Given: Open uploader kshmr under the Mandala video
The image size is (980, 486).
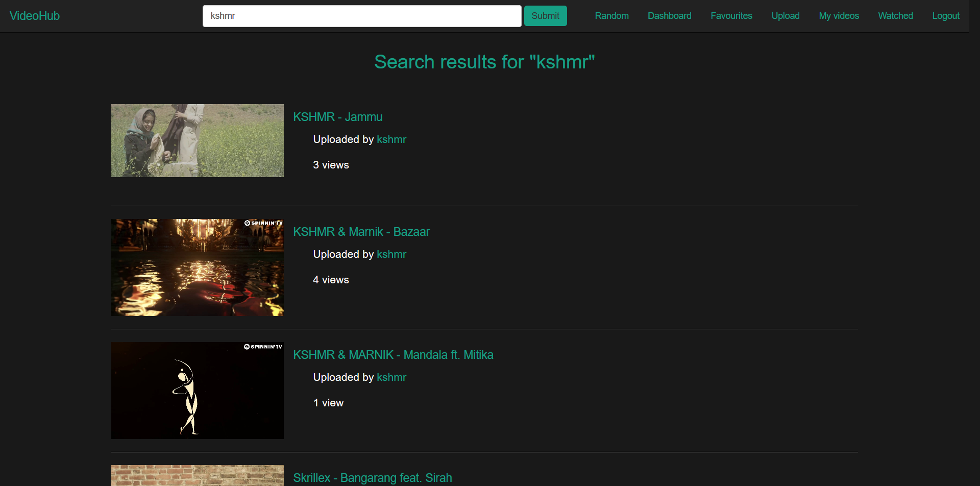Looking at the screenshot, I should (391, 377).
